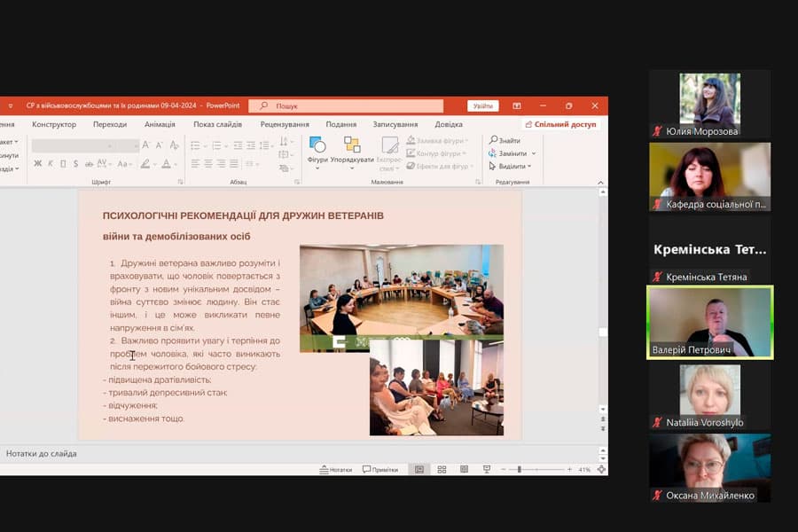Toggle Примітки comments pane
This screenshot has height=532, width=798.
380,469
